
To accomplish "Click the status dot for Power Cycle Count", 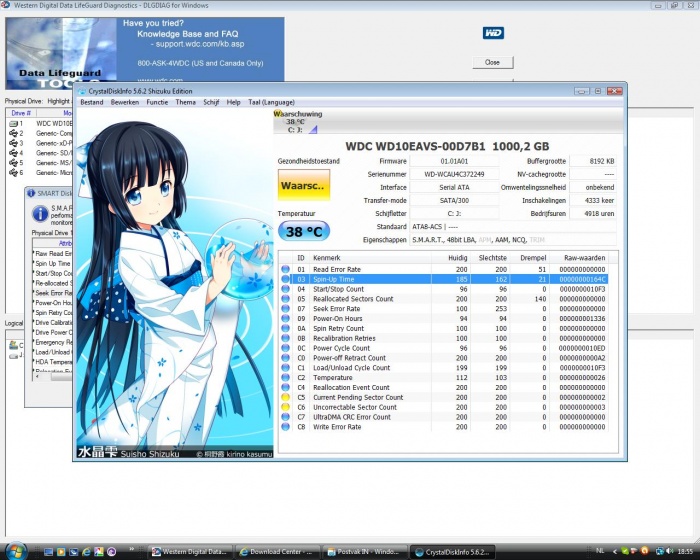I will pos(285,348).
